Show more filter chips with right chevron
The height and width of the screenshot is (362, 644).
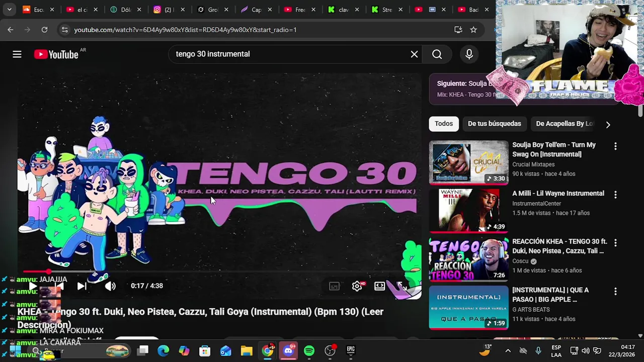(x=608, y=124)
